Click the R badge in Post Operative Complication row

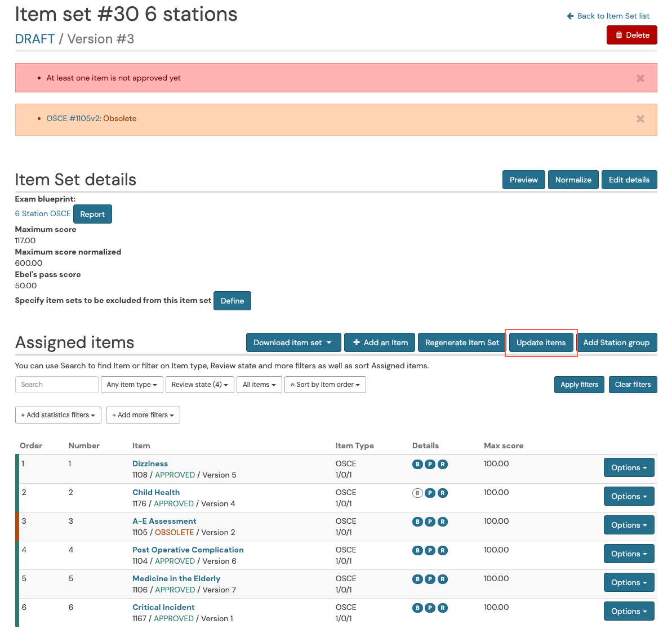pos(443,550)
